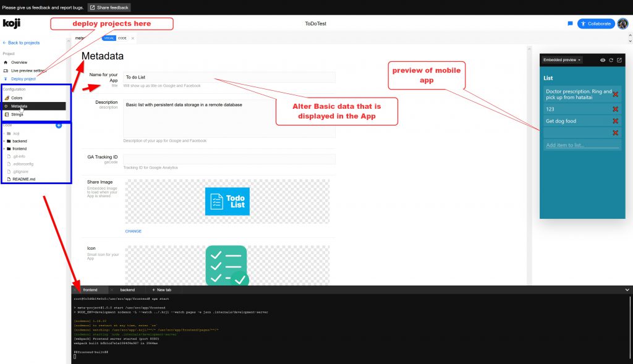
Task: Open preview in new window icon
Action: [619, 60]
